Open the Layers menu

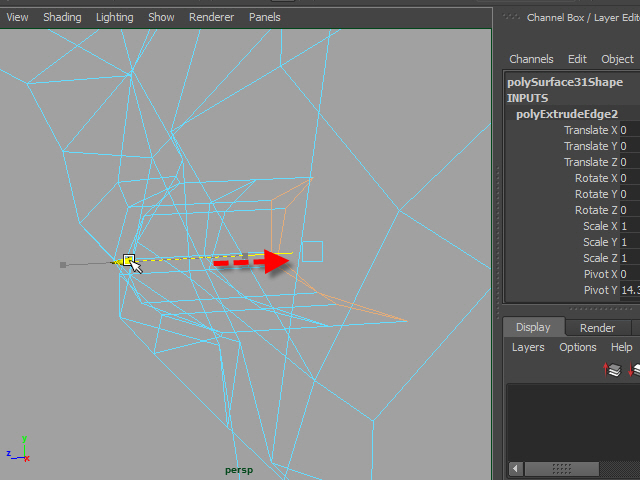click(528, 347)
